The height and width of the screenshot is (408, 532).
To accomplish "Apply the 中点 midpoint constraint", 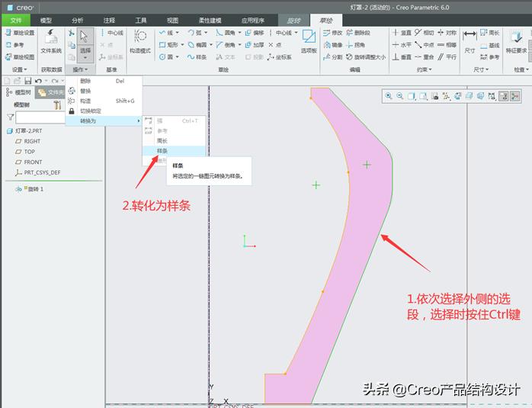I will [424, 45].
